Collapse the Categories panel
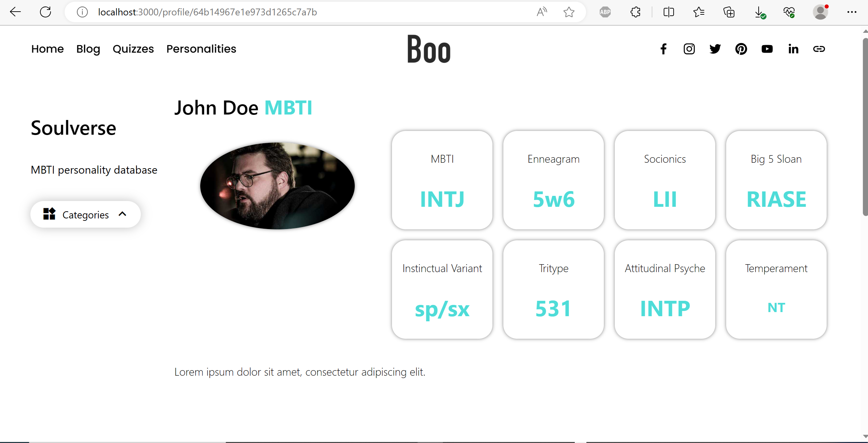Viewport: 868px width, 443px height. click(123, 214)
